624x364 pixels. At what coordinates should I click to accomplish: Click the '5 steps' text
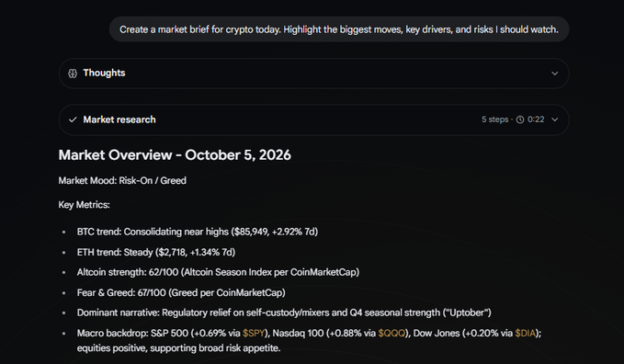click(x=495, y=119)
